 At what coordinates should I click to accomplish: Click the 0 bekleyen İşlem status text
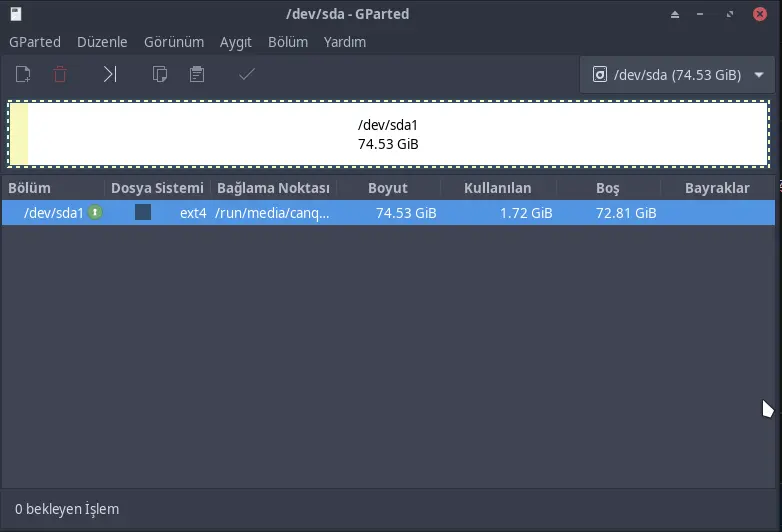coord(67,509)
